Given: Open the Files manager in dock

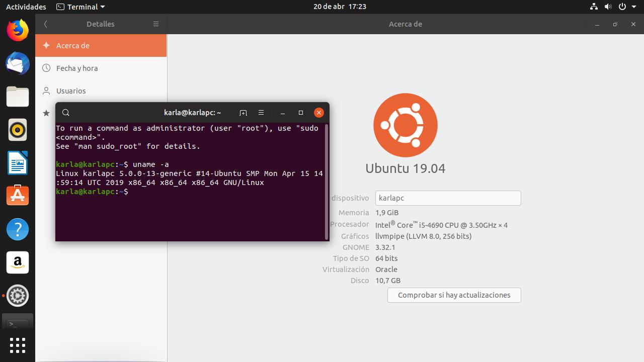Looking at the screenshot, I should (x=18, y=97).
